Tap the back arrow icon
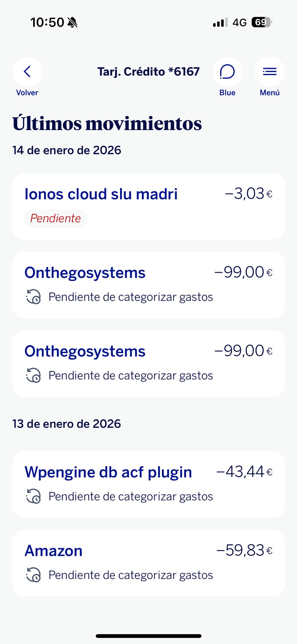 27,72
